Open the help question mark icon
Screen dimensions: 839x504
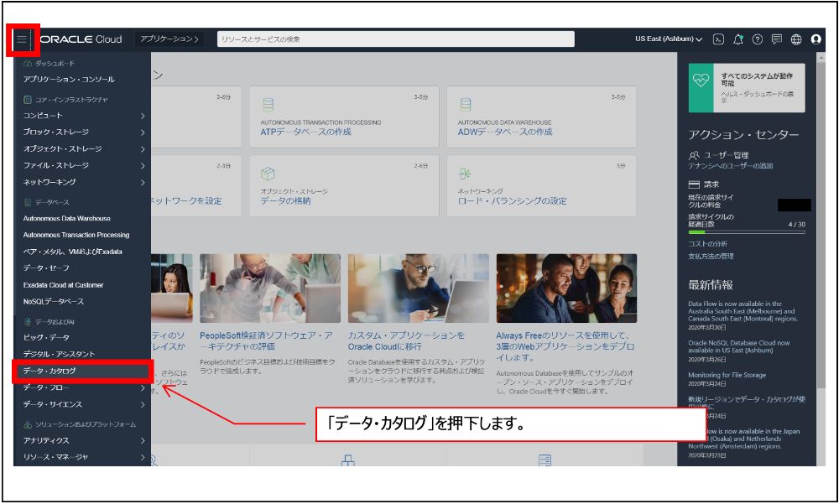[757, 39]
